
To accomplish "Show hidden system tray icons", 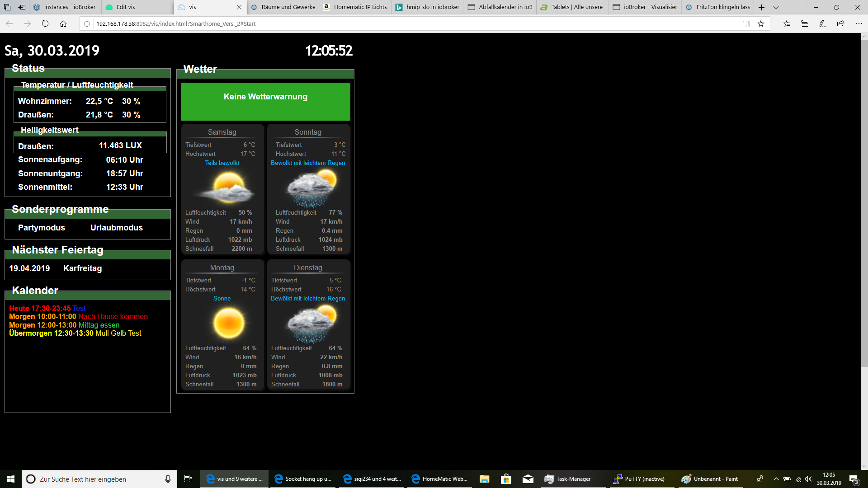I will 776,479.
